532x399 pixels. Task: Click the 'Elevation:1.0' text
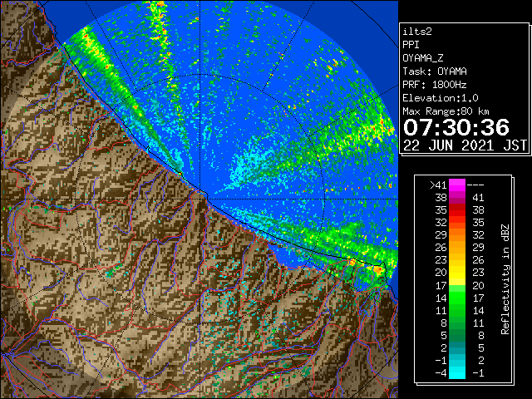441,98
